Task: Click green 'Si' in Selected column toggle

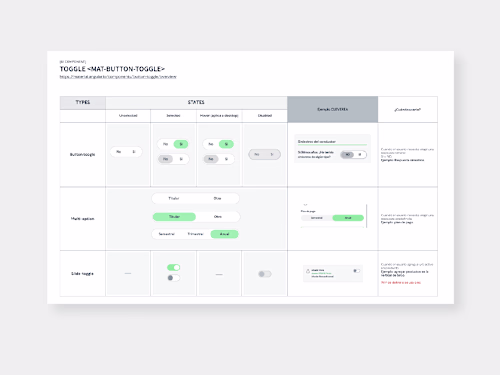Action: tap(181, 144)
